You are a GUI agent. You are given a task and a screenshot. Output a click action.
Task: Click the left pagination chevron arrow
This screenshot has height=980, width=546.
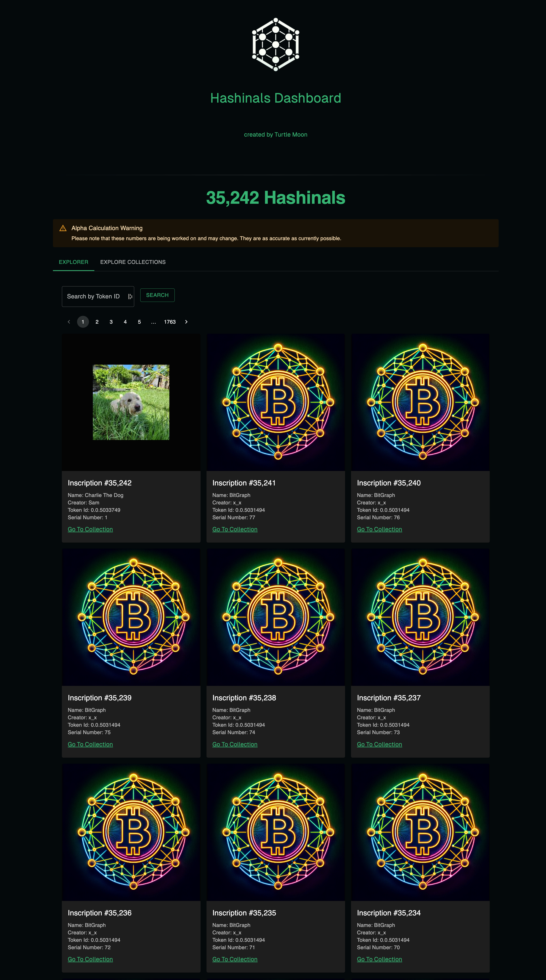tap(69, 322)
